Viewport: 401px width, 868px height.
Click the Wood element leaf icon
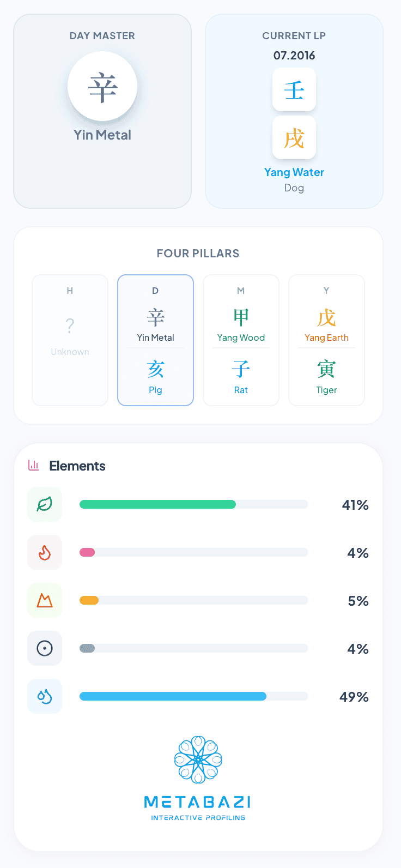click(45, 504)
